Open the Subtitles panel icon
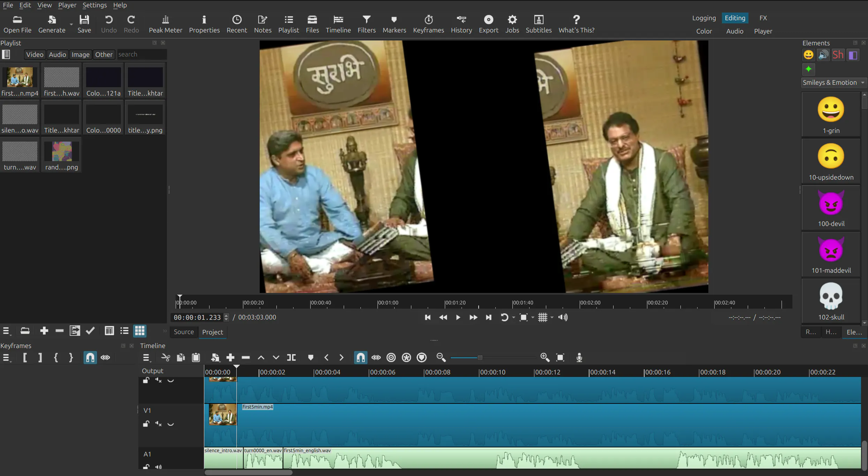 click(539, 24)
